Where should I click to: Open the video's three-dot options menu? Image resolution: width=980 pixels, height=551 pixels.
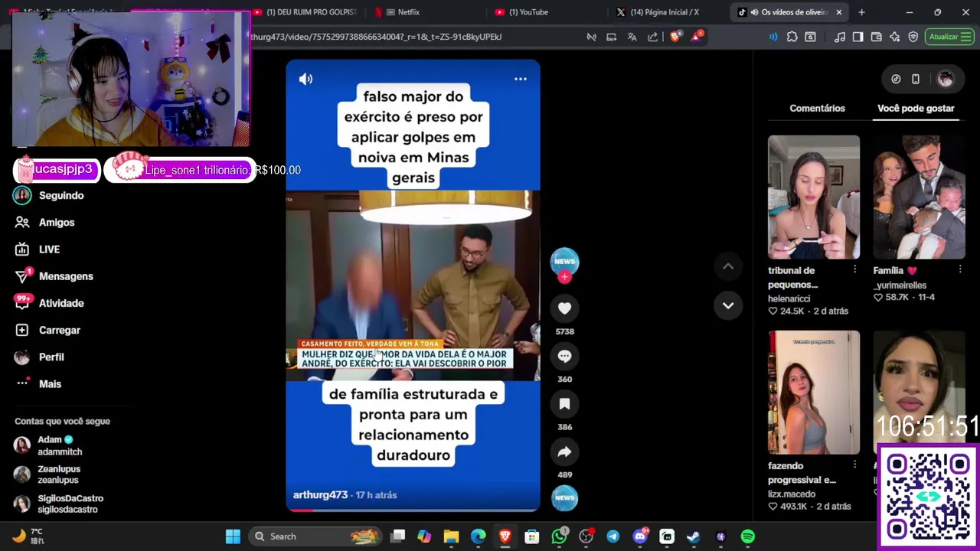coord(521,79)
